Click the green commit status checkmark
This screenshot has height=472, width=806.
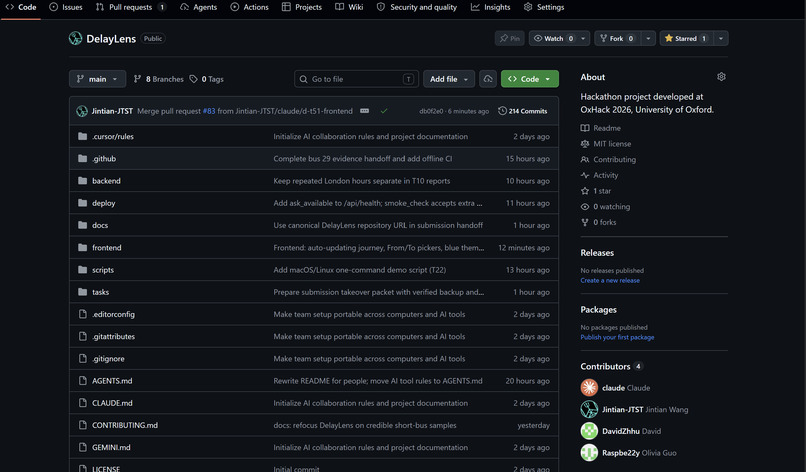(x=383, y=111)
